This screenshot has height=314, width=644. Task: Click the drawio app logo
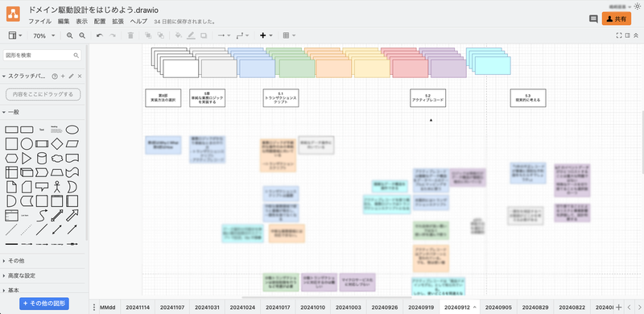(x=13, y=14)
